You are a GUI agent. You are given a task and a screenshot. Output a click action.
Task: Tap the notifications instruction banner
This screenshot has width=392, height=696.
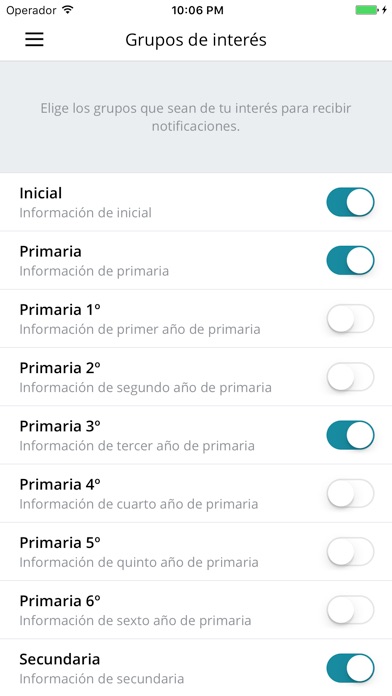[x=196, y=117]
